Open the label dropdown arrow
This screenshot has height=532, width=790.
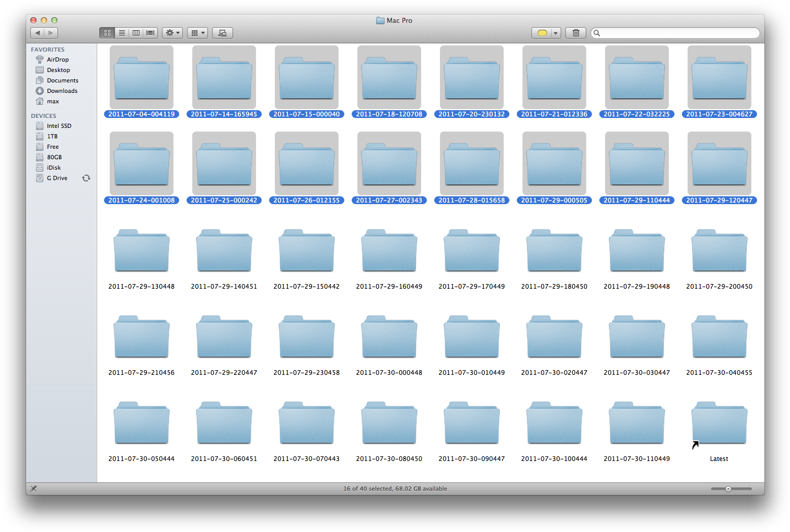click(556, 33)
